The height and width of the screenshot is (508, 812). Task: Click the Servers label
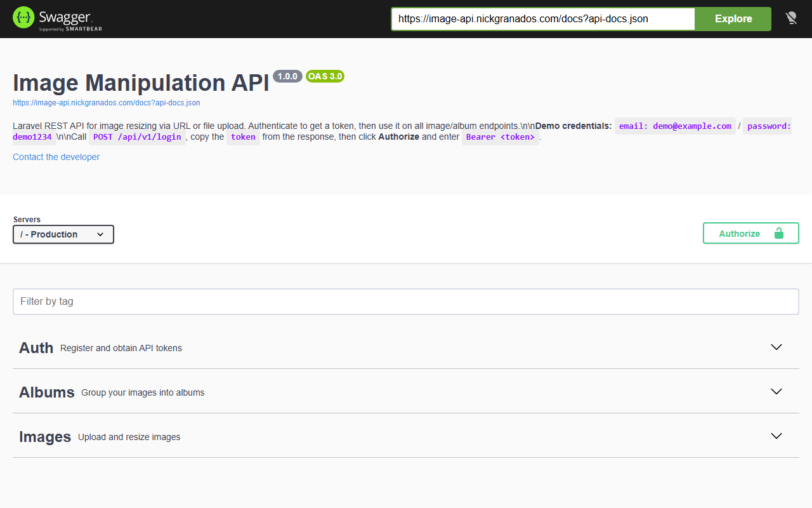point(27,220)
